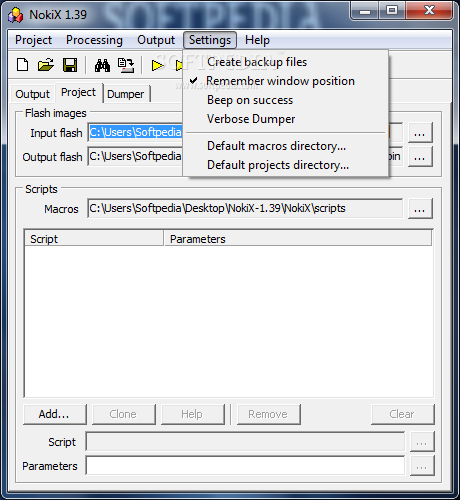Click the Script column header

coord(94,239)
